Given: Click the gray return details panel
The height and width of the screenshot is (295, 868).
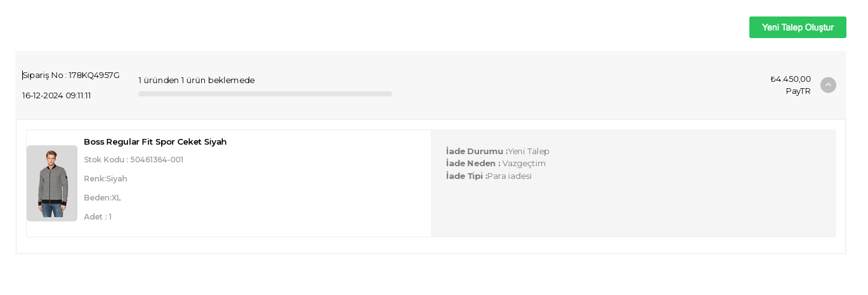Looking at the screenshot, I should point(633,183).
